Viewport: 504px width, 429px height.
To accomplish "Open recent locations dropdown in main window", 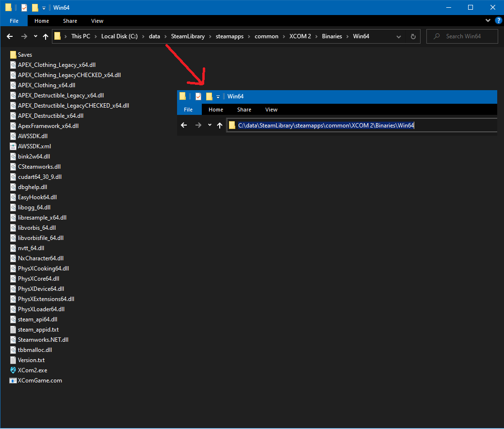I will pyautogui.click(x=35, y=36).
